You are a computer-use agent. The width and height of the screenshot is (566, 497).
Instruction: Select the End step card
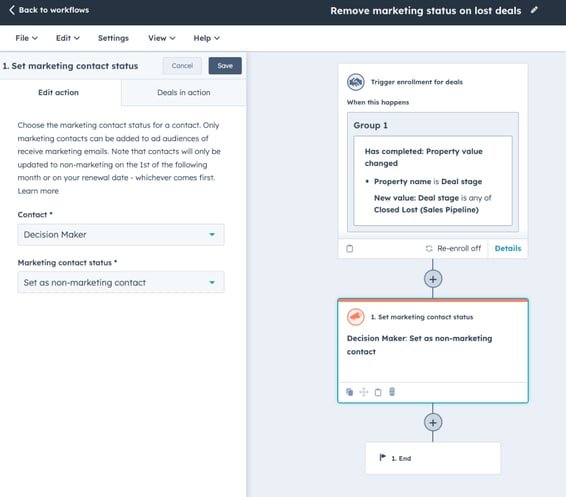click(433, 458)
